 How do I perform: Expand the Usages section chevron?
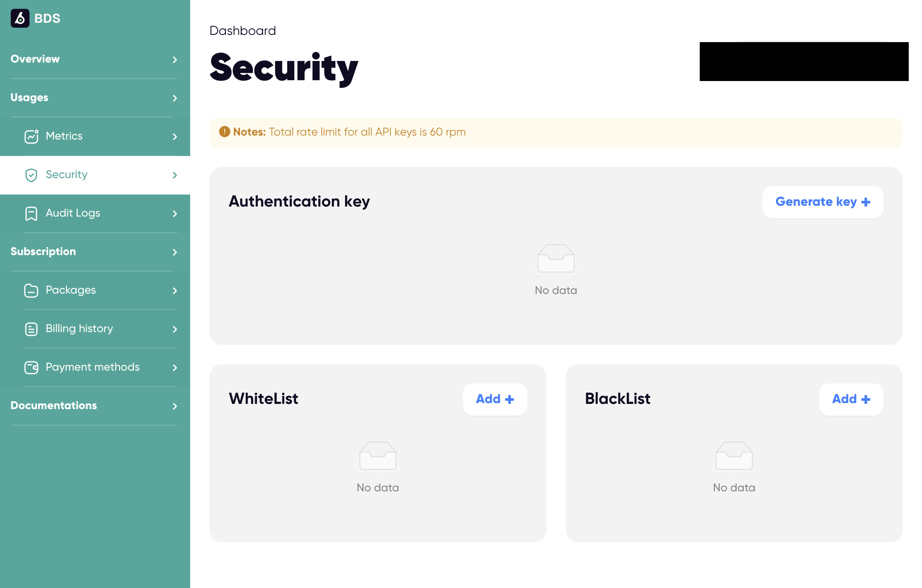[175, 98]
